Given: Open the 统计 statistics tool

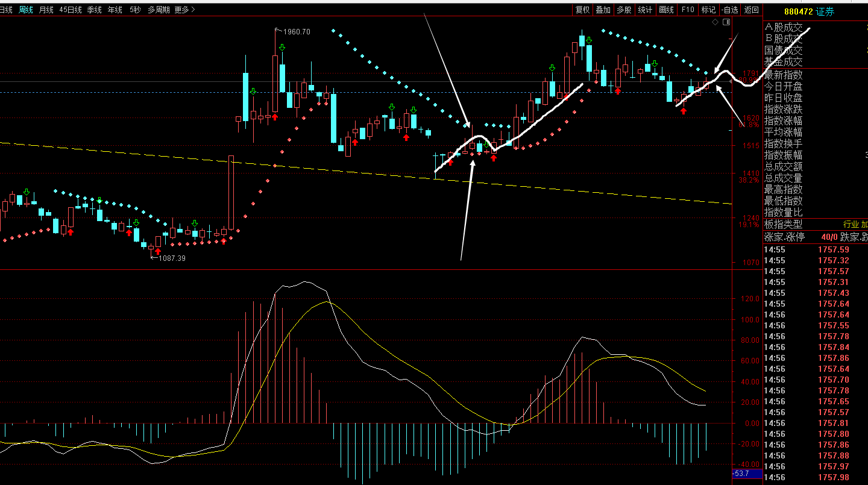Looking at the screenshot, I should tap(645, 10).
